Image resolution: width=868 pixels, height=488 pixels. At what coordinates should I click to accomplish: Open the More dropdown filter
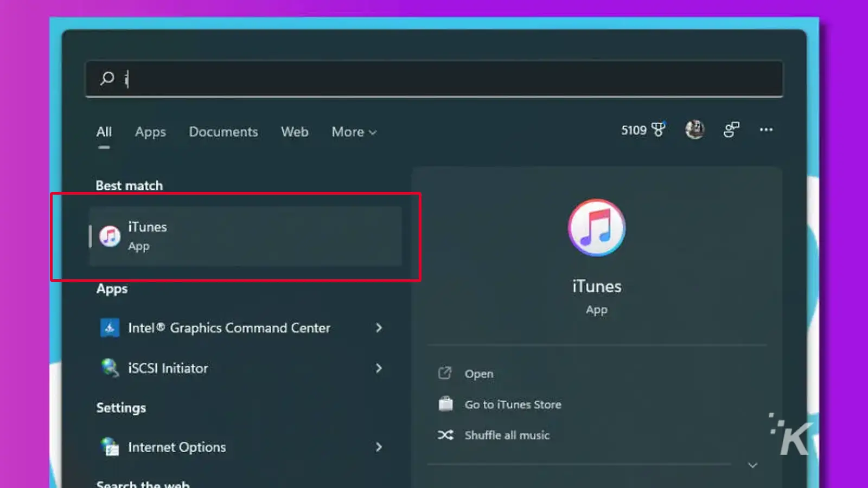[354, 132]
